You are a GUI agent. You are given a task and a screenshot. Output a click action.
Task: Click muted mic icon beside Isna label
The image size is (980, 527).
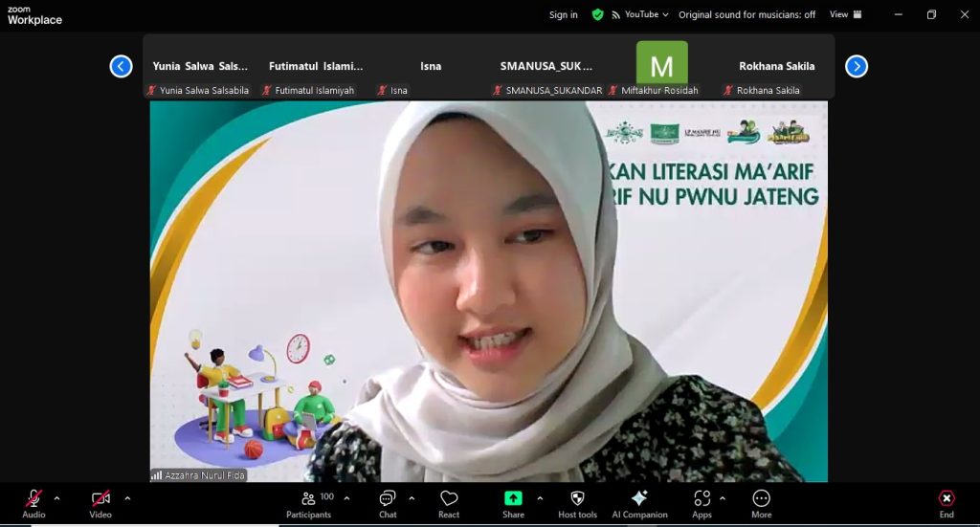pyautogui.click(x=382, y=91)
